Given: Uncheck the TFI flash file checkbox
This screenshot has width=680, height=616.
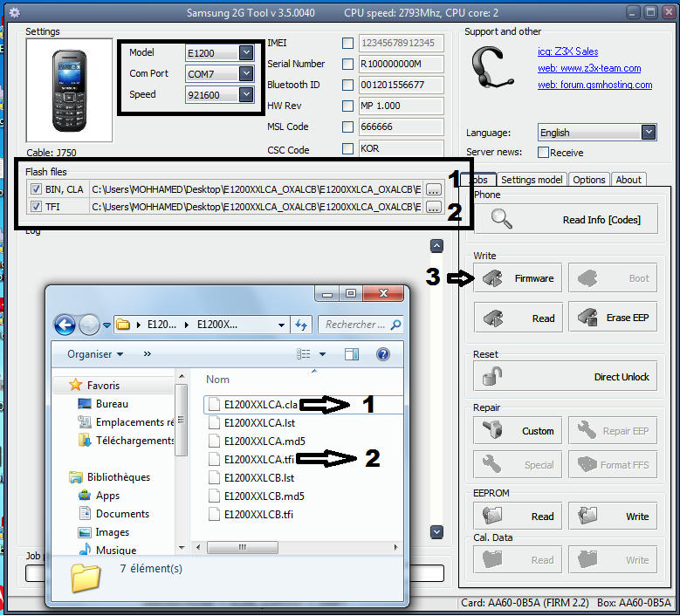Looking at the screenshot, I should click(x=36, y=206).
